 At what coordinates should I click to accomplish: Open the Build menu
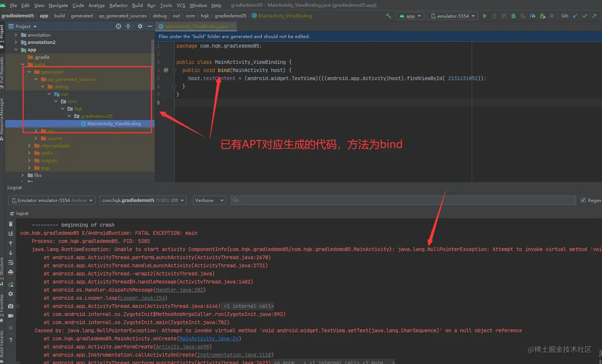pyautogui.click(x=137, y=5)
